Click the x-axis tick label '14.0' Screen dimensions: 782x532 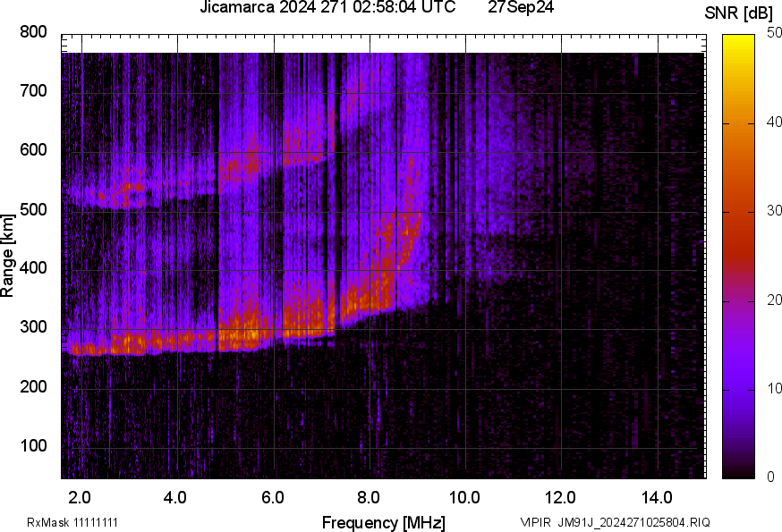click(x=657, y=498)
